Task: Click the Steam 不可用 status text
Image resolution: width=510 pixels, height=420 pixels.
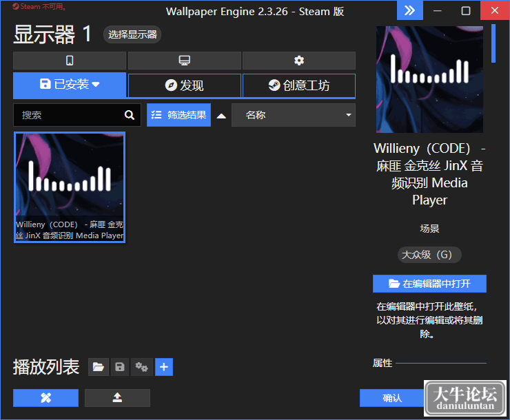Action: click(x=39, y=6)
